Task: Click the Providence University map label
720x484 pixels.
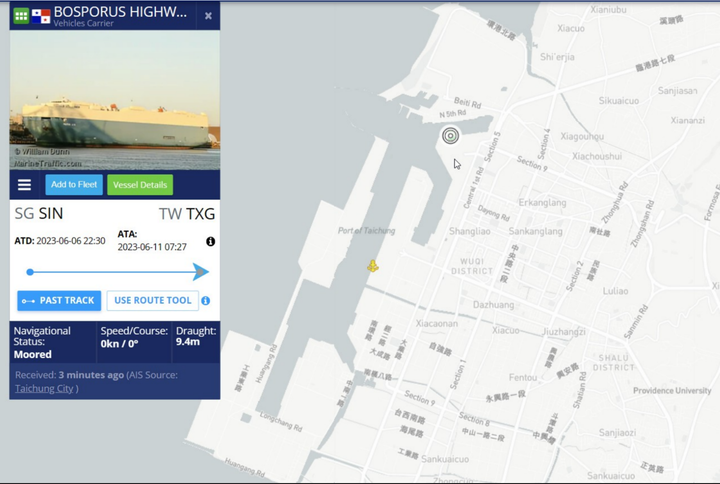Action: coord(672,391)
